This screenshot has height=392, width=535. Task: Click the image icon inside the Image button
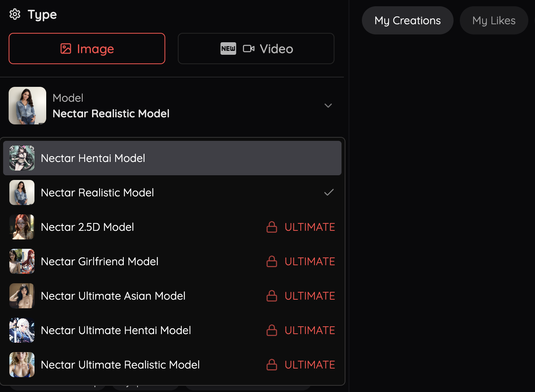coord(65,49)
